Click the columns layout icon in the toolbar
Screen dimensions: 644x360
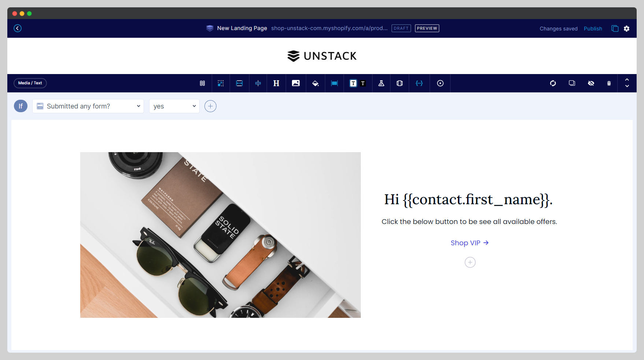click(x=202, y=83)
